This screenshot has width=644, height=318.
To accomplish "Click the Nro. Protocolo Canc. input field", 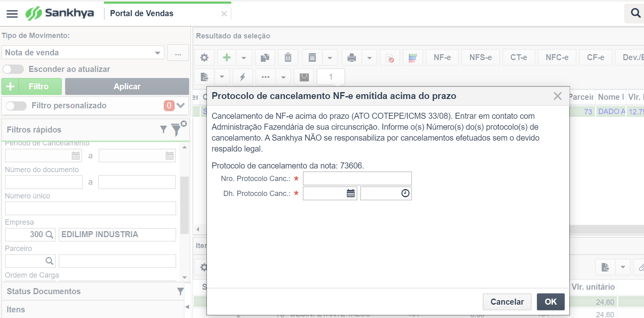I will coord(357,179).
